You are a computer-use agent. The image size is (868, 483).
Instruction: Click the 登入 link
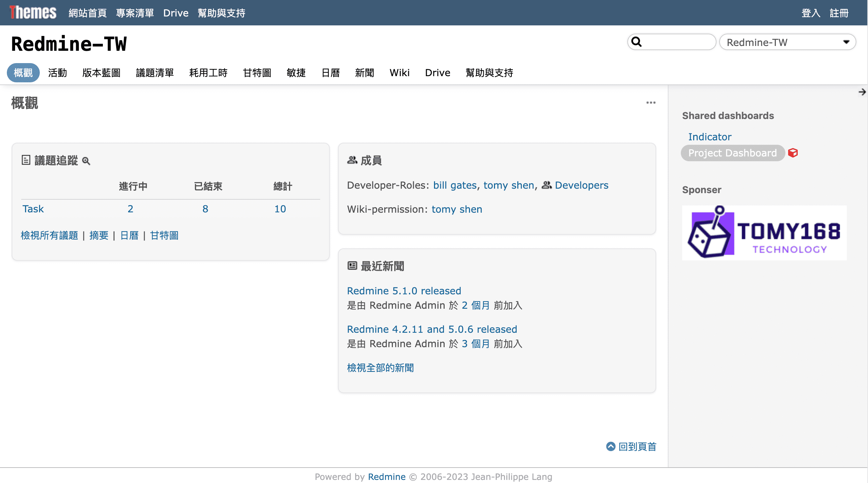coord(811,13)
